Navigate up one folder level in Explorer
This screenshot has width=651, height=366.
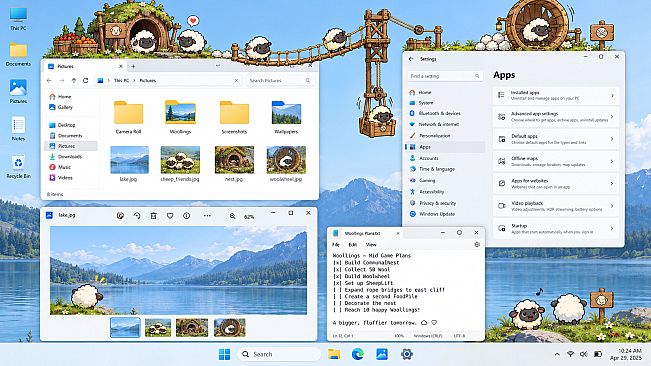tap(74, 81)
